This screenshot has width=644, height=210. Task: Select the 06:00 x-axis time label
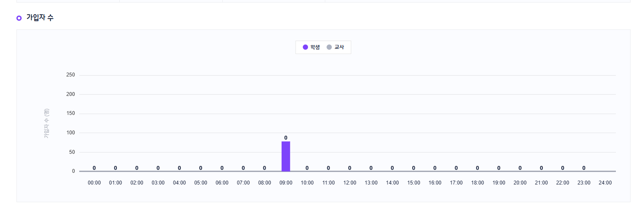[222, 183]
